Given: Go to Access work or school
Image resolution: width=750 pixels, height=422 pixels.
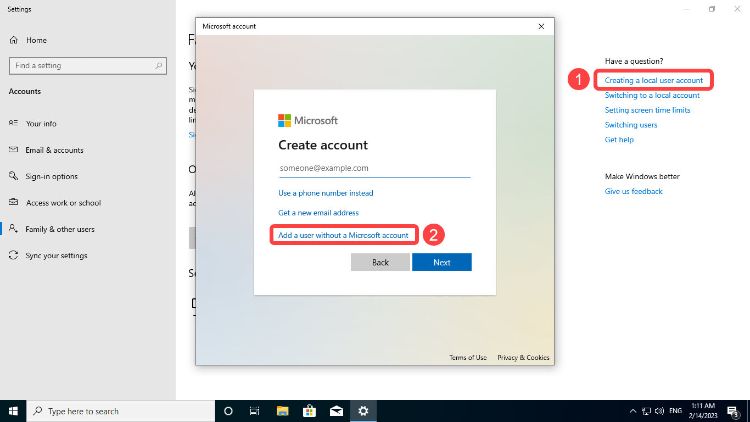Looking at the screenshot, I should pyautogui.click(x=63, y=203).
